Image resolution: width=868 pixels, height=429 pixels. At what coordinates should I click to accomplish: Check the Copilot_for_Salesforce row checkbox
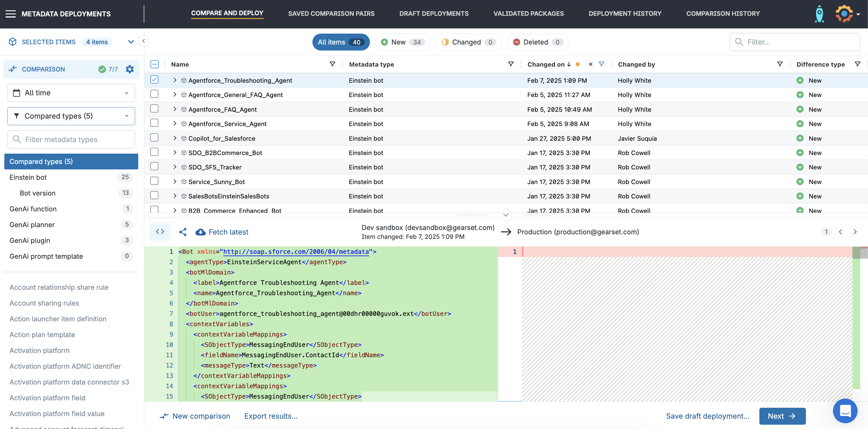click(x=154, y=138)
